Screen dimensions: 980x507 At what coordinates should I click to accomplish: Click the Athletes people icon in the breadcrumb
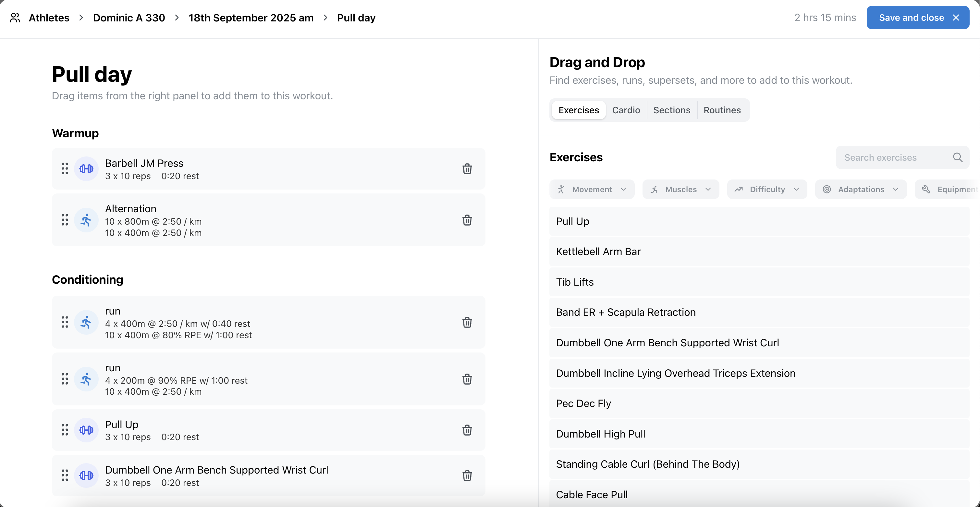click(15, 18)
